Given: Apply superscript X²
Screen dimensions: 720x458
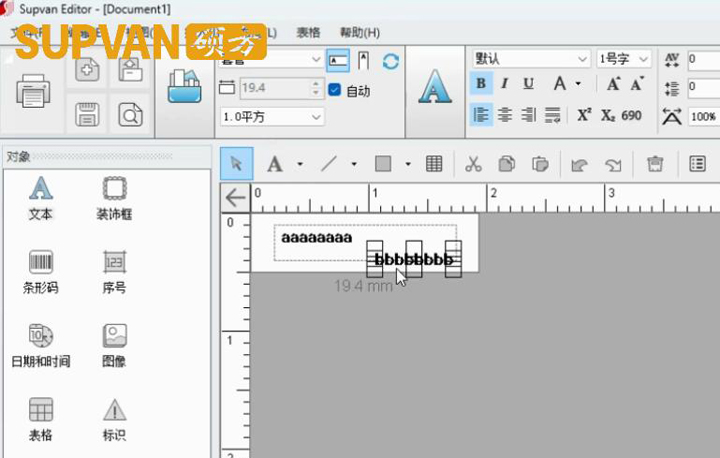Looking at the screenshot, I should pyautogui.click(x=584, y=115).
